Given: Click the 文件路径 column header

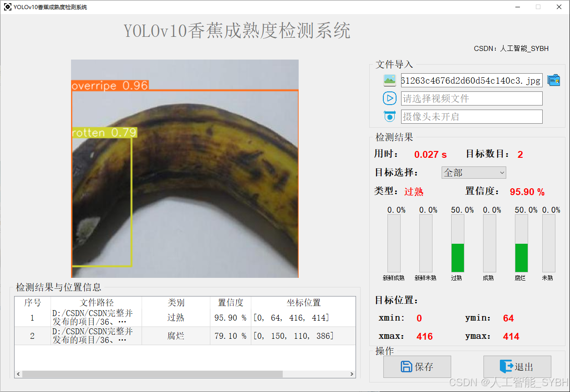Looking at the screenshot, I should (97, 302).
